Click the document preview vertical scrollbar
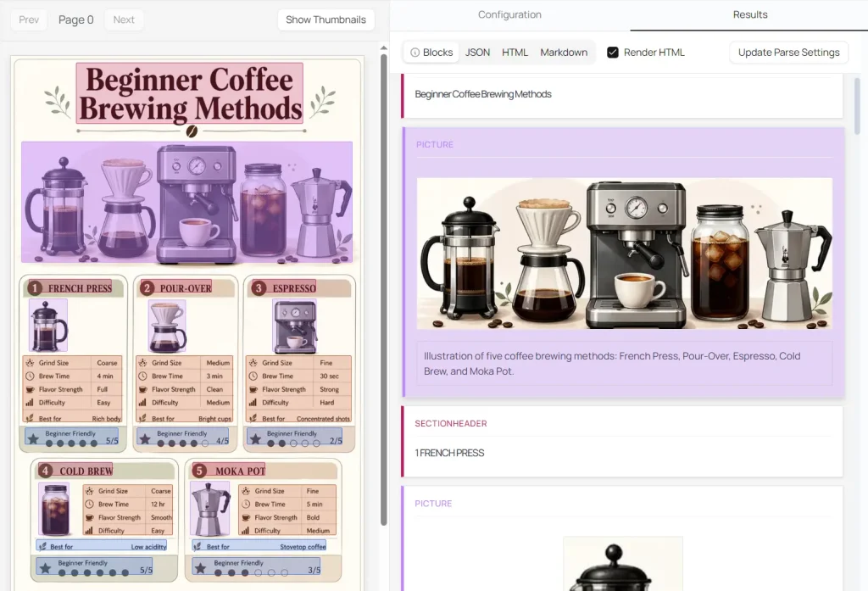Image resolution: width=868 pixels, height=591 pixels. pyautogui.click(x=383, y=288)
